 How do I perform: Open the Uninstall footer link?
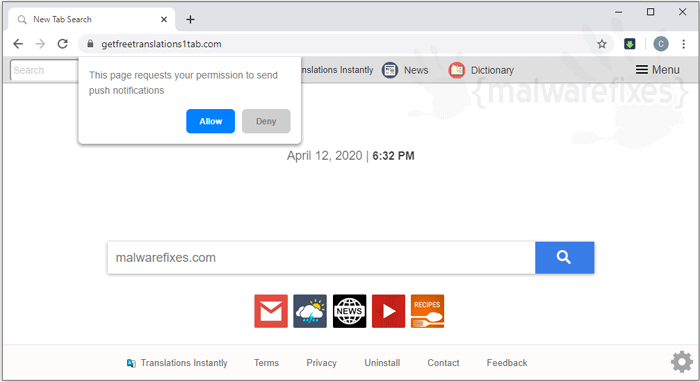(x=382, y=363)
